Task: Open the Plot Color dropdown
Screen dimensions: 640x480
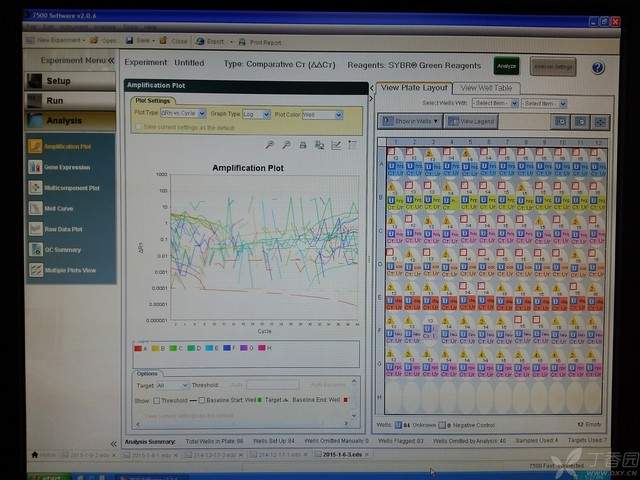Action: point(322,115)
